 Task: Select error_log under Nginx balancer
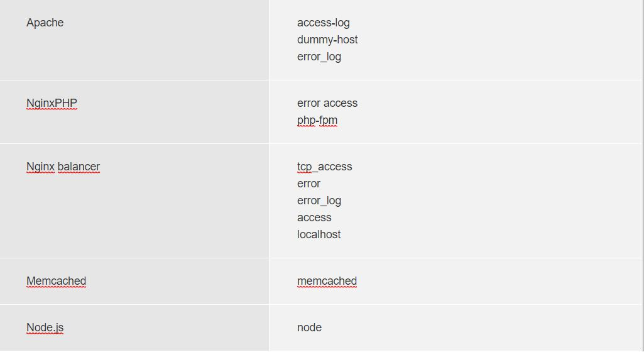click(x=319, y=201)
